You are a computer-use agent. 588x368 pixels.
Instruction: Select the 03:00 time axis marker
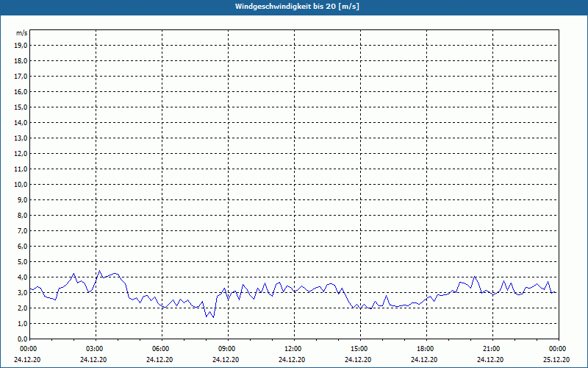pyautogui.click(x=94, y=348)
